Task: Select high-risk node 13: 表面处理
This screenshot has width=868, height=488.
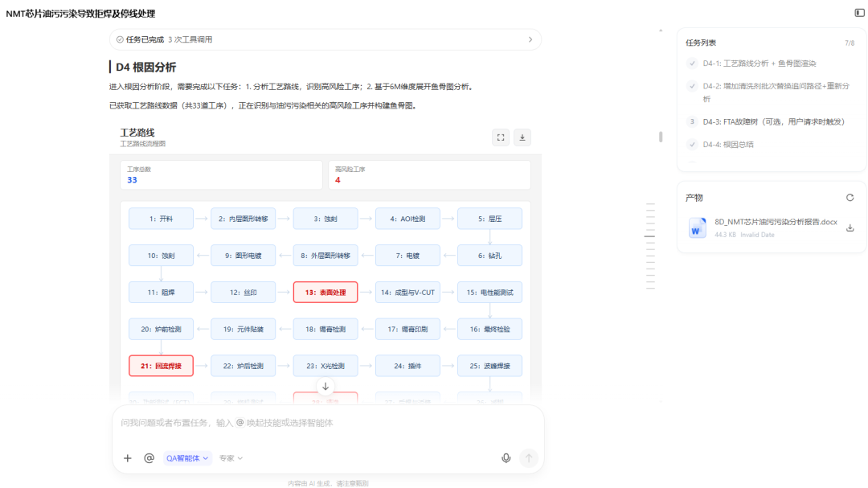Action: tap(325, 293)
